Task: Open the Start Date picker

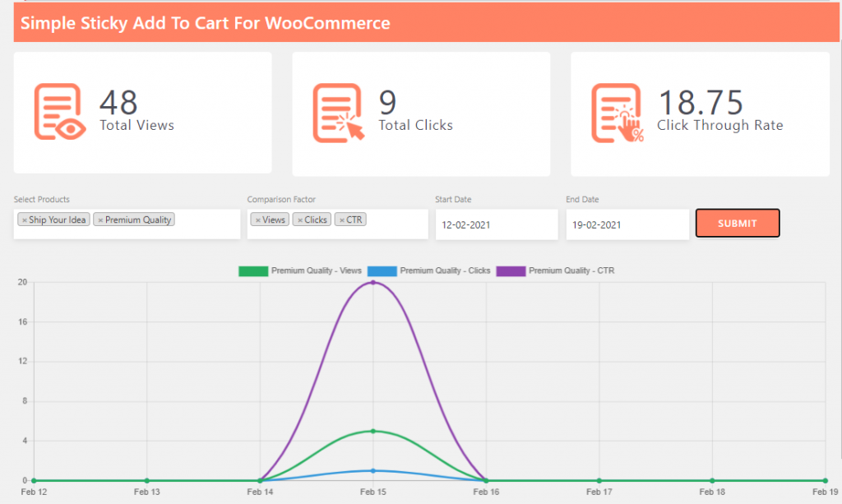Action: click(x=497, y=224)
